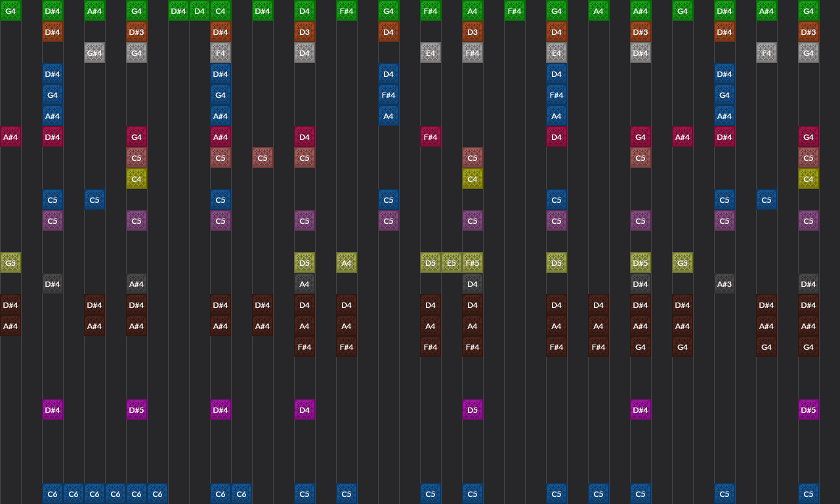Click a magenta D#5 note
Image resolution: width=840 pixels, height=504 pixels.
tap(136, 409)
